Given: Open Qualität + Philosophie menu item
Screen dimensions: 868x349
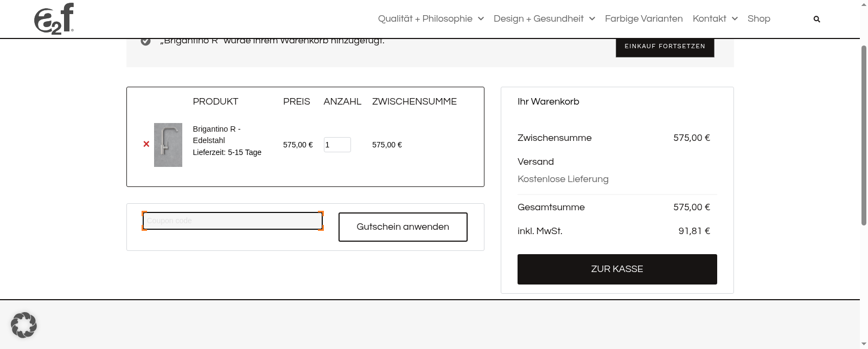Looking at the screenshot, I should point(425,18).
